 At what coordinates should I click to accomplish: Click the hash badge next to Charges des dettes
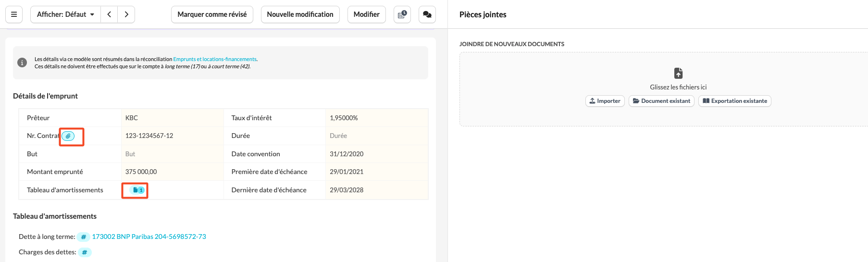coord(85,252)
